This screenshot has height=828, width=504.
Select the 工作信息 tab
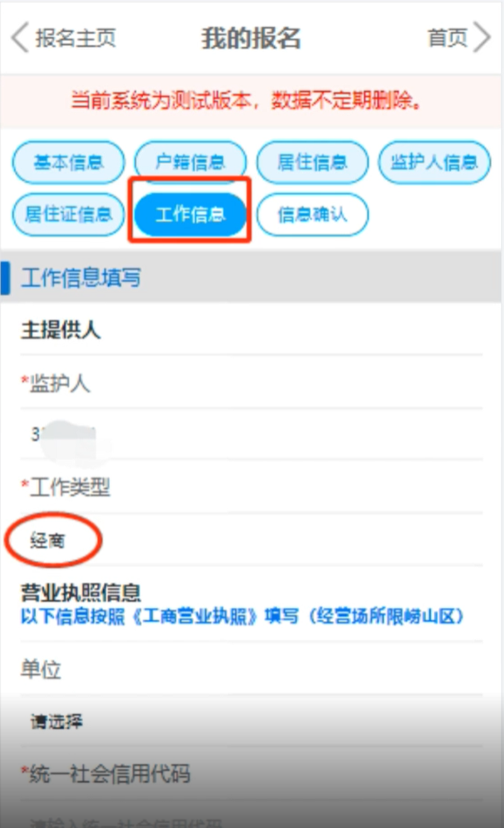pos(190,214)
